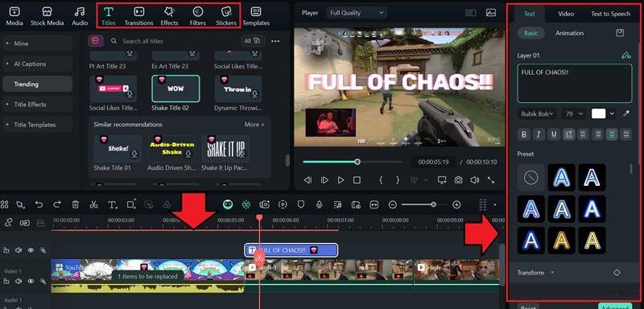The image size is (644, 309).
Task: Expand the Transform section
Action: 553,273
